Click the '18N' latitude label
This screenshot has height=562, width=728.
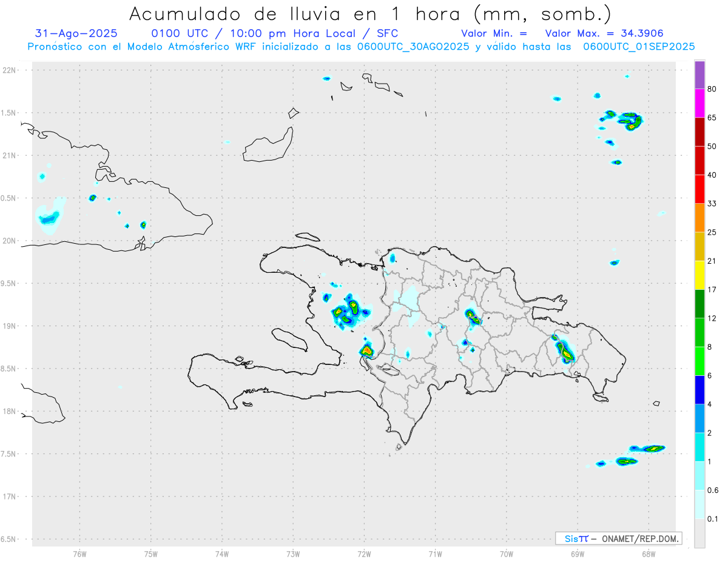[10, 412]
